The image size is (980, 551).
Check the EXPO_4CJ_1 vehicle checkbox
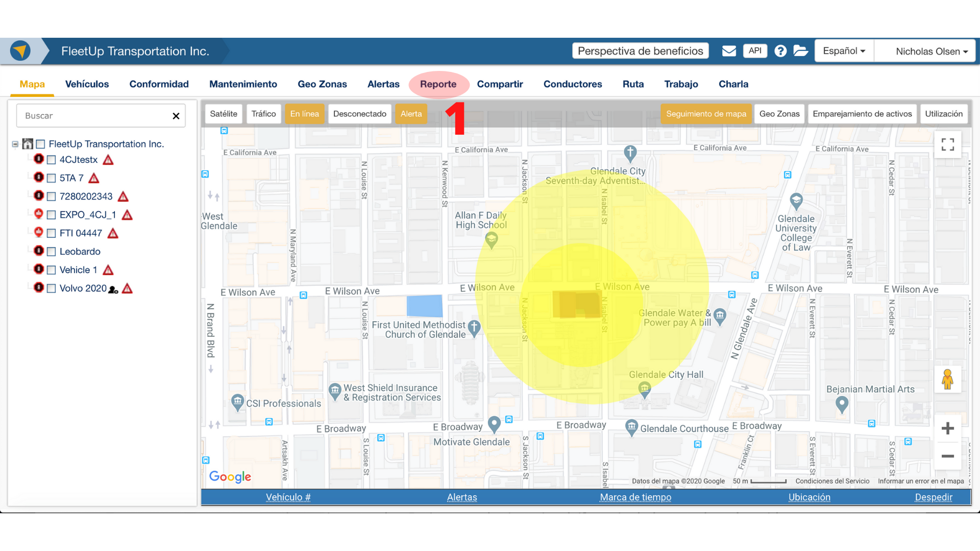click(51, 215)
